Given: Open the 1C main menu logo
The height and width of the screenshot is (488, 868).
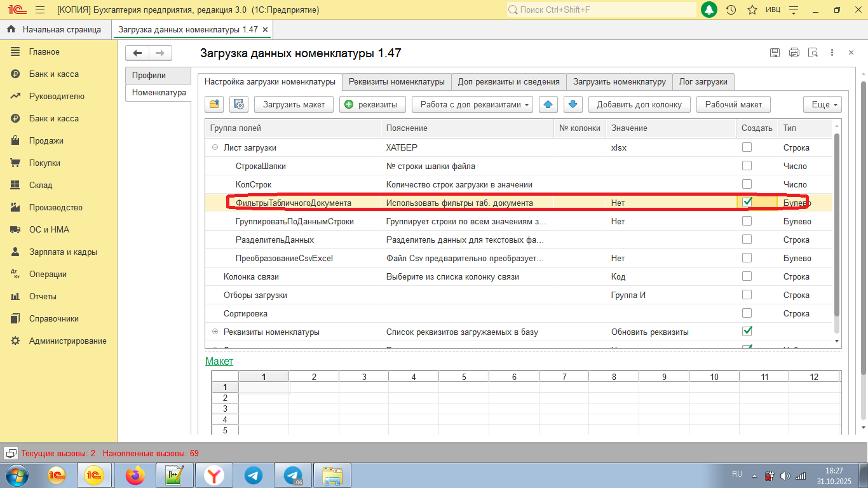Looking at the screenshot, I should pyautogui.click(x=17, y=10).
